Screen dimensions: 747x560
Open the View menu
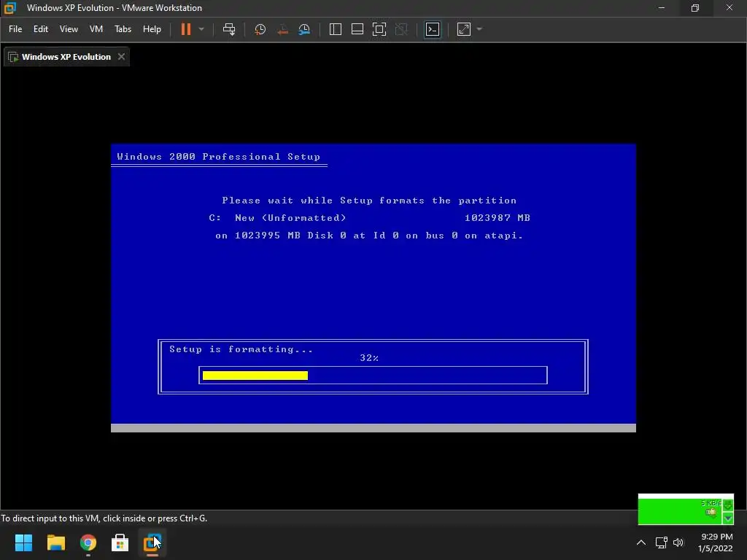pyautogui.click(x=69, y=29)
